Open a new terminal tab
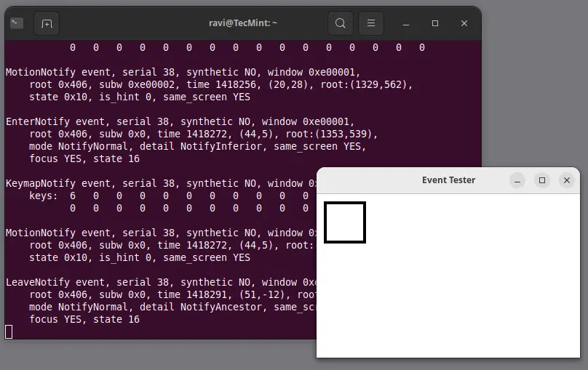This screenshot has height=370, width=588. tap(47, 23)
